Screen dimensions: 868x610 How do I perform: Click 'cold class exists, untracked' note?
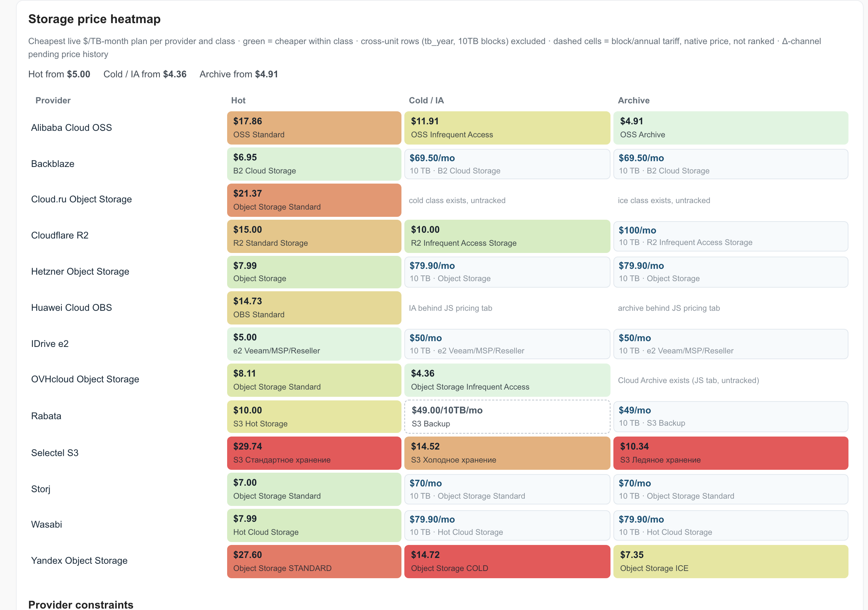pyautogui.click(x=457, y=201)
